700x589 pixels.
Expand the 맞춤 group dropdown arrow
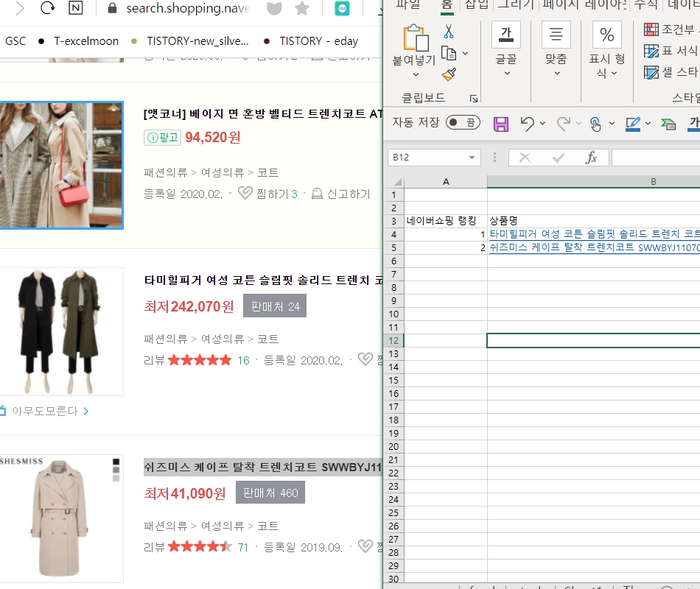point(557,73)
